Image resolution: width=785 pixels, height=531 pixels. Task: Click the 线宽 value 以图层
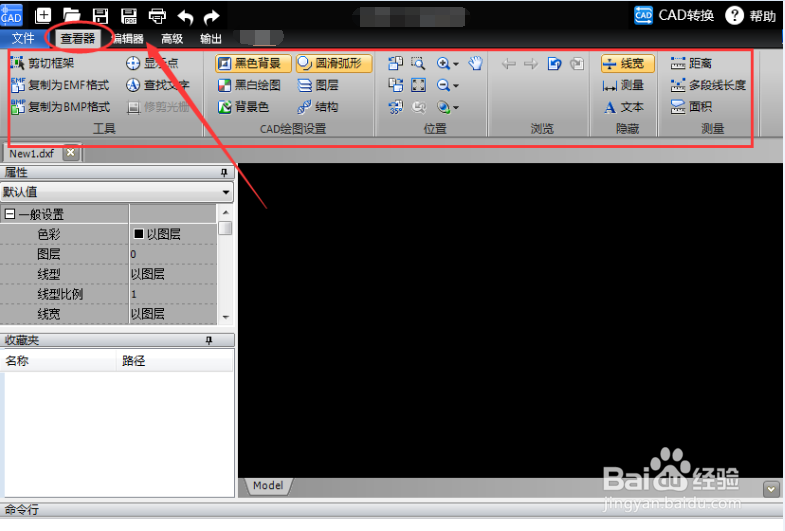tap(173, 314)
